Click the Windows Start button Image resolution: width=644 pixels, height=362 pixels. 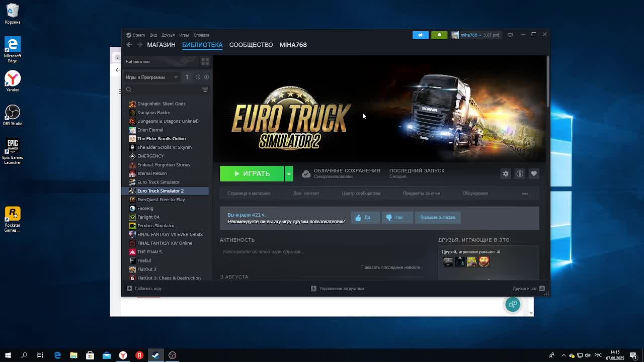pos(8,355)
